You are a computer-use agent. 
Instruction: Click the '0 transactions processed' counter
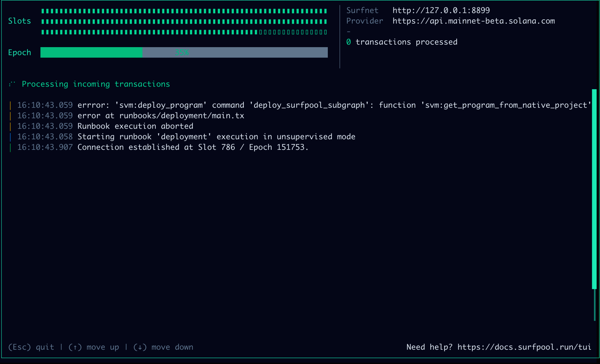click(402, 42)
